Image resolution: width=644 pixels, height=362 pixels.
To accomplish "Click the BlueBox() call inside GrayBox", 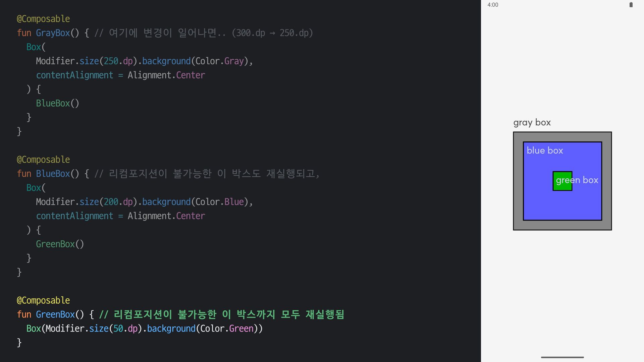I will [x=57, y=103].
